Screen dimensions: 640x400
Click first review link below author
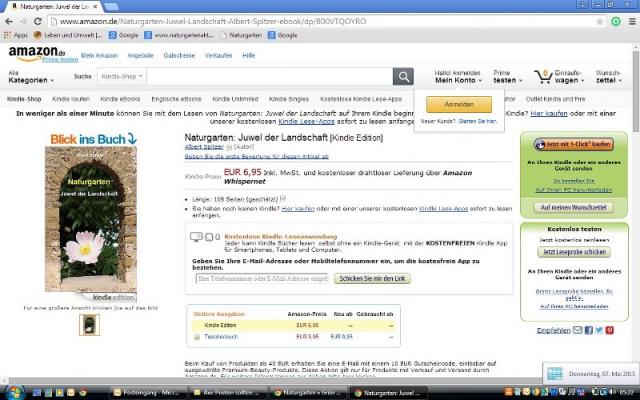[256, 156]
